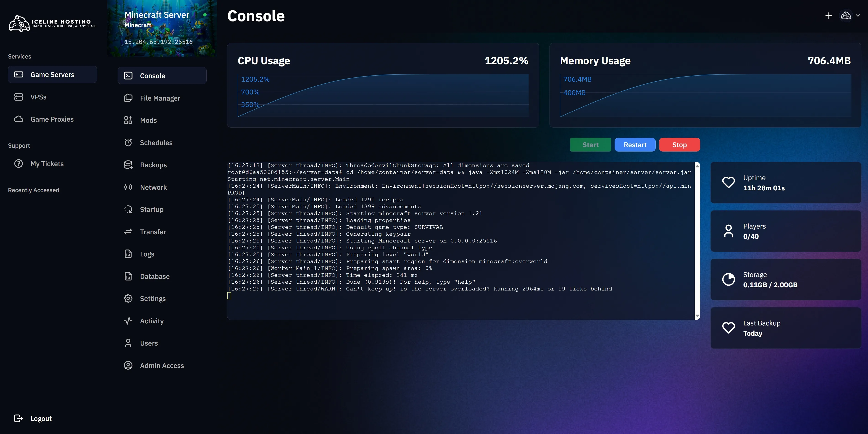Click the Schedules alarm clock icon
Screen dimensions: 868x434
[128, 142]
